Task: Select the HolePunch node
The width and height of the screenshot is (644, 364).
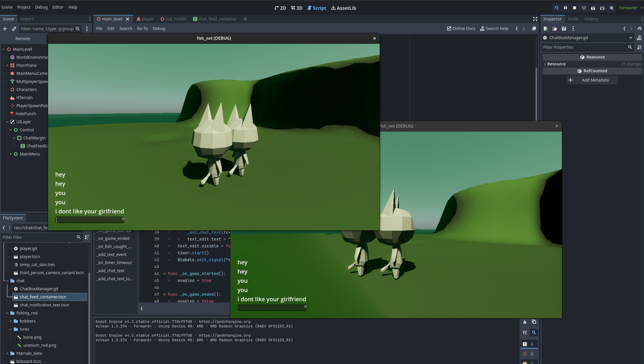Action: click(26, 114)
